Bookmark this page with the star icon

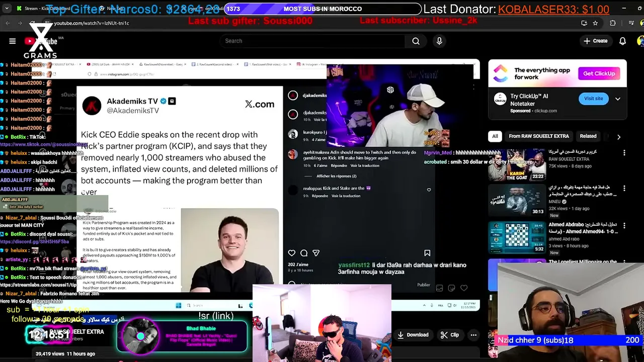click(595, 23)
